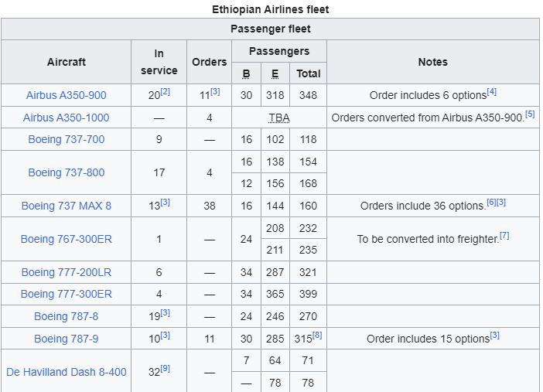Open the Boeing 777-200LR link
543x392 pixels.
coord(67,272)
